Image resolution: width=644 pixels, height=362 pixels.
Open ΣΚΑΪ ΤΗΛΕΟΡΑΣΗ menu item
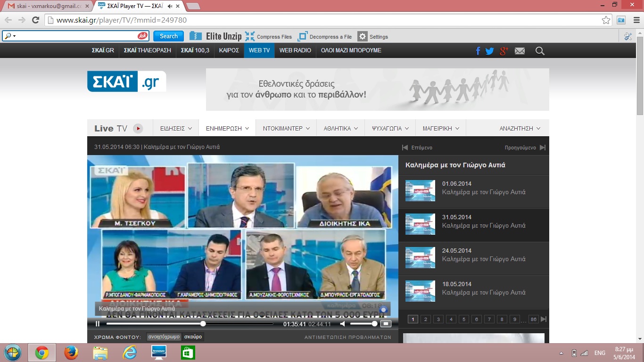[x=148, y=50]
